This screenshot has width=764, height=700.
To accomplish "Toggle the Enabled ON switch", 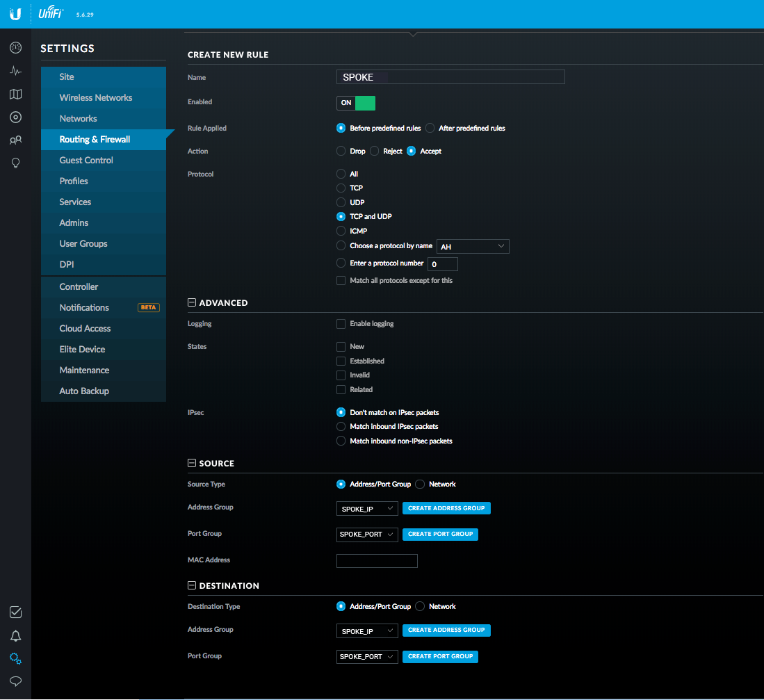I will point(356,103).
